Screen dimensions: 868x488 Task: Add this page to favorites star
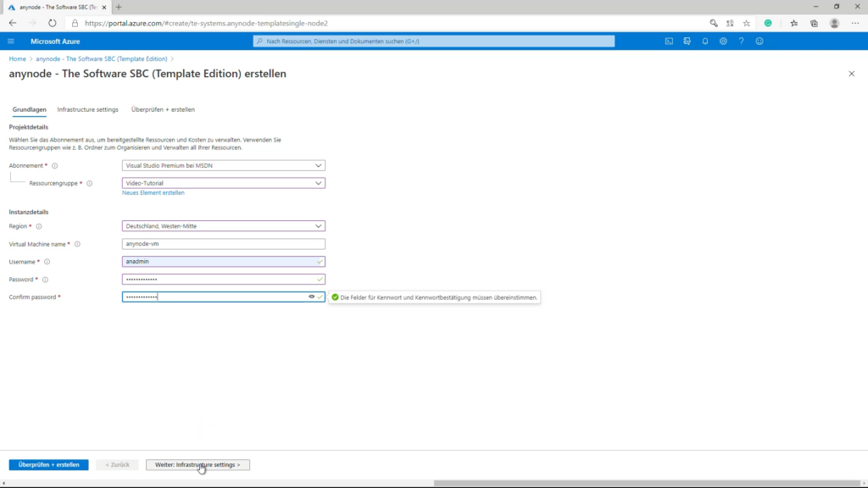tap(747, 23)
